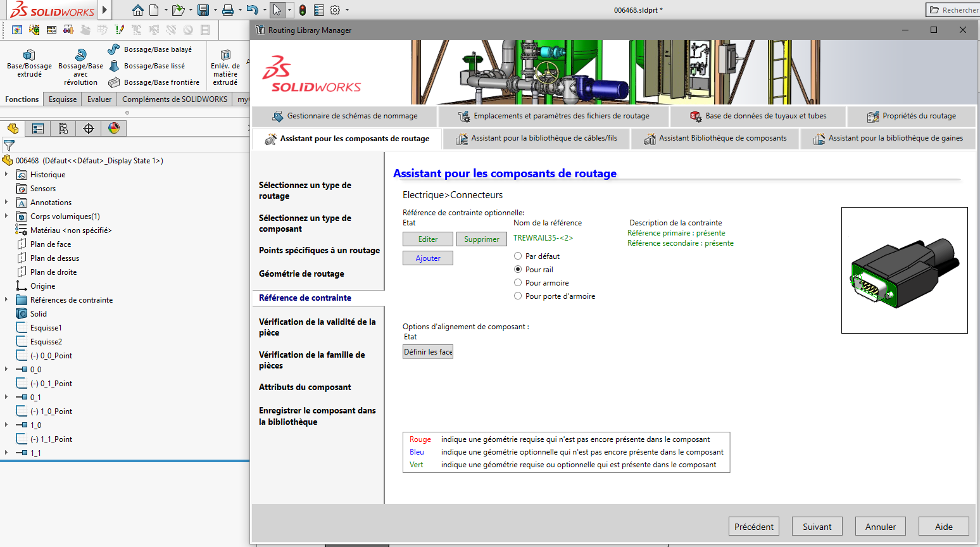Image resolution: width=980 pixels, height=547 pixels.
Task: Select the FeatureManager design tree tab icon
Action: [x=13, y=129]
